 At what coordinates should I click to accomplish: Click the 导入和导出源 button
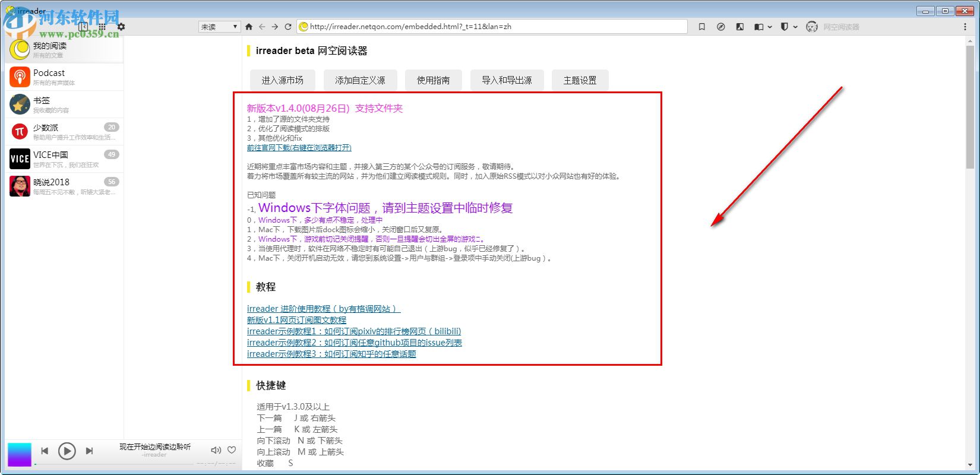pos(507,80)
